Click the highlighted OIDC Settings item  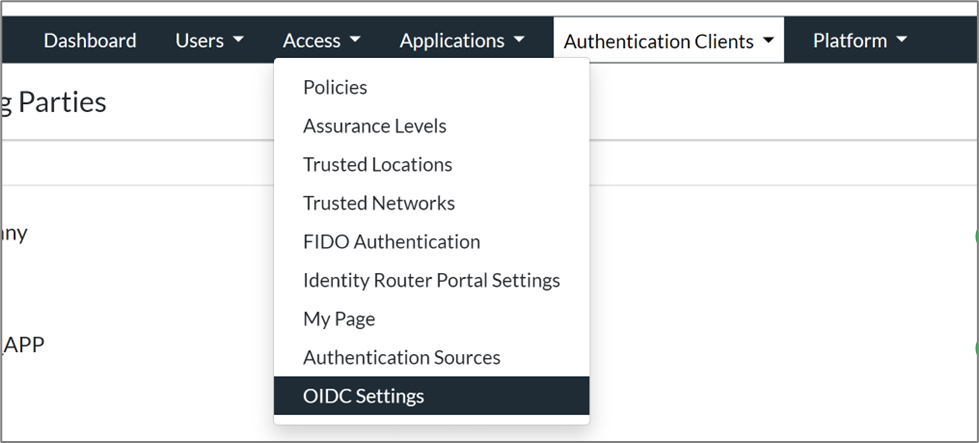363,396
